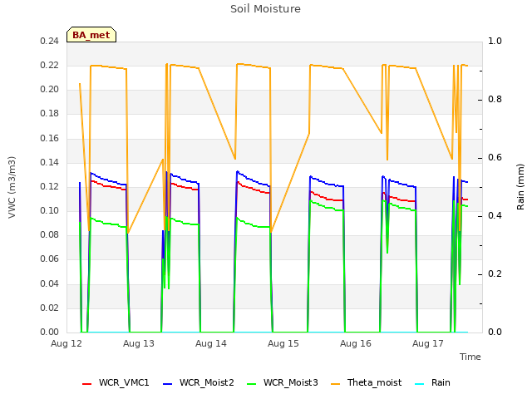Click the 0.02 left axis value
The height and width of the screenshot is (399, 532).
tap(50, 308)
